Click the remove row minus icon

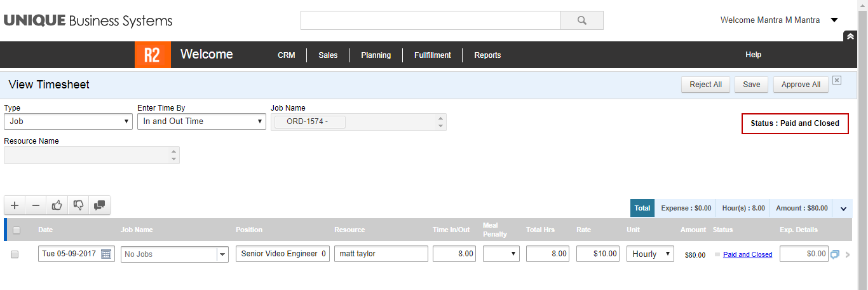pyautogui.click(x=36, y=205)
